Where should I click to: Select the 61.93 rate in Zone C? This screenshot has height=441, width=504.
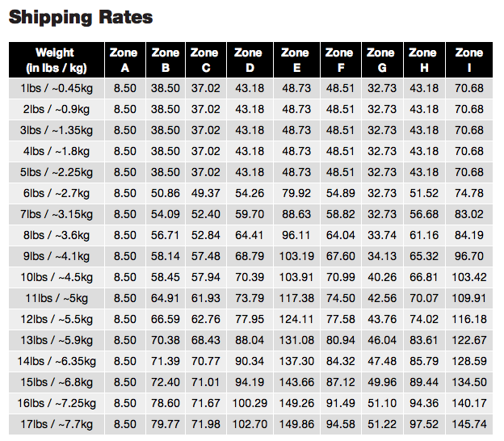tap(205, 298)
